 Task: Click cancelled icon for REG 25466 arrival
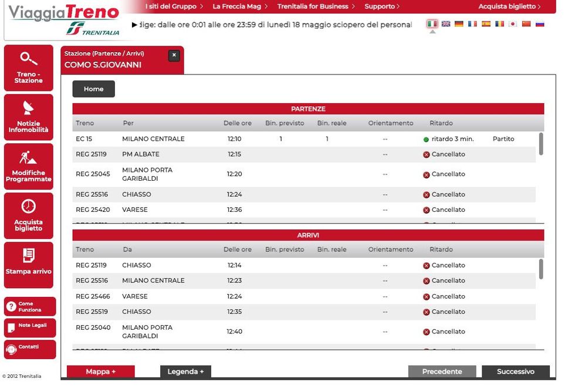(427, 297)
